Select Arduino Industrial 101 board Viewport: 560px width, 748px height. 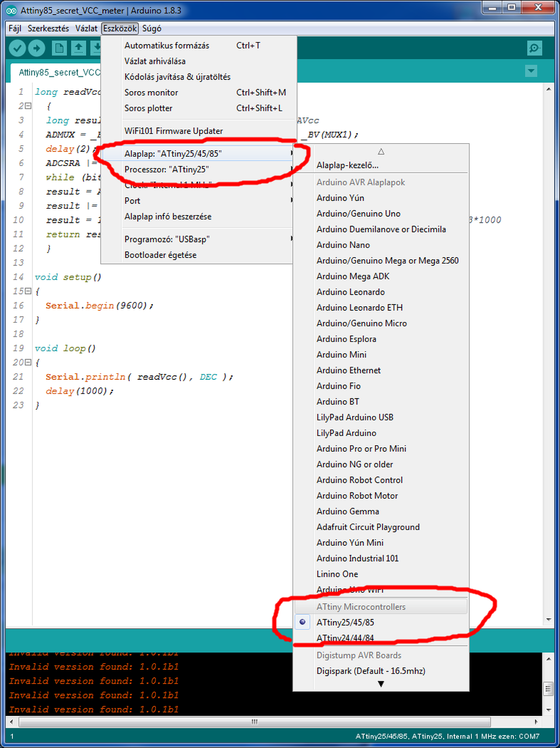(381, 559)
